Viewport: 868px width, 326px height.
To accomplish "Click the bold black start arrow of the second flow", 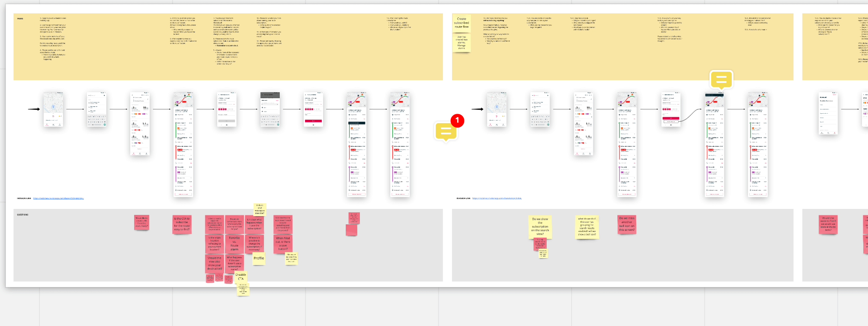I will [x=477, y=109].
